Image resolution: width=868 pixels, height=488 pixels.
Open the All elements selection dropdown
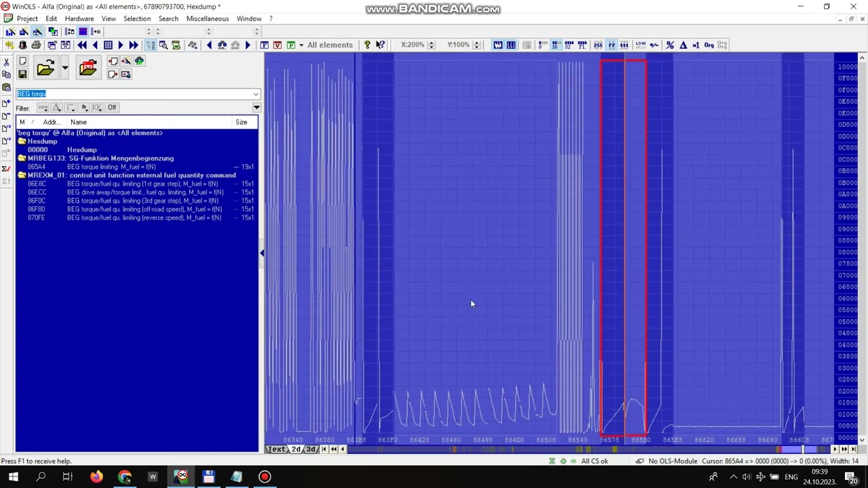[301, 45]
